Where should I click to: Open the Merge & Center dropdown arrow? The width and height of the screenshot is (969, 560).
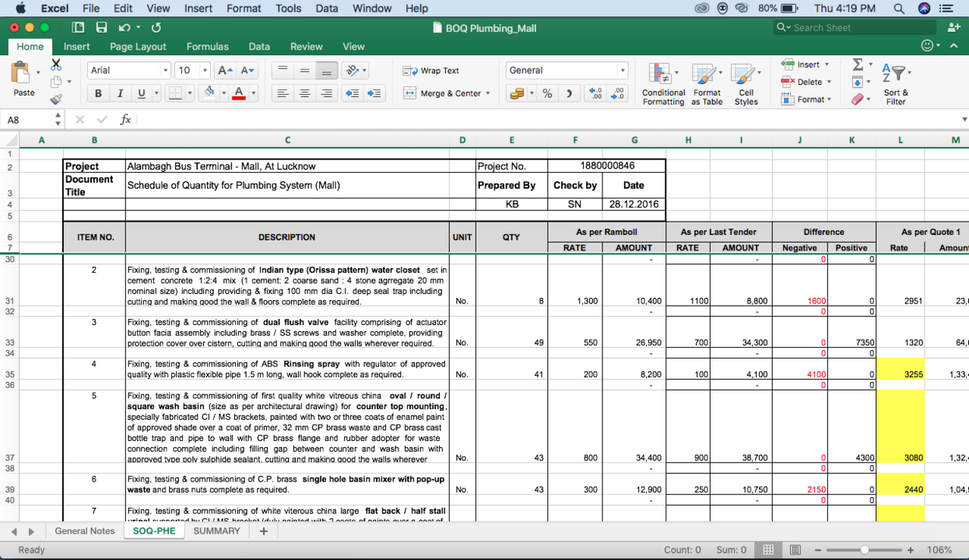point(488,93)
